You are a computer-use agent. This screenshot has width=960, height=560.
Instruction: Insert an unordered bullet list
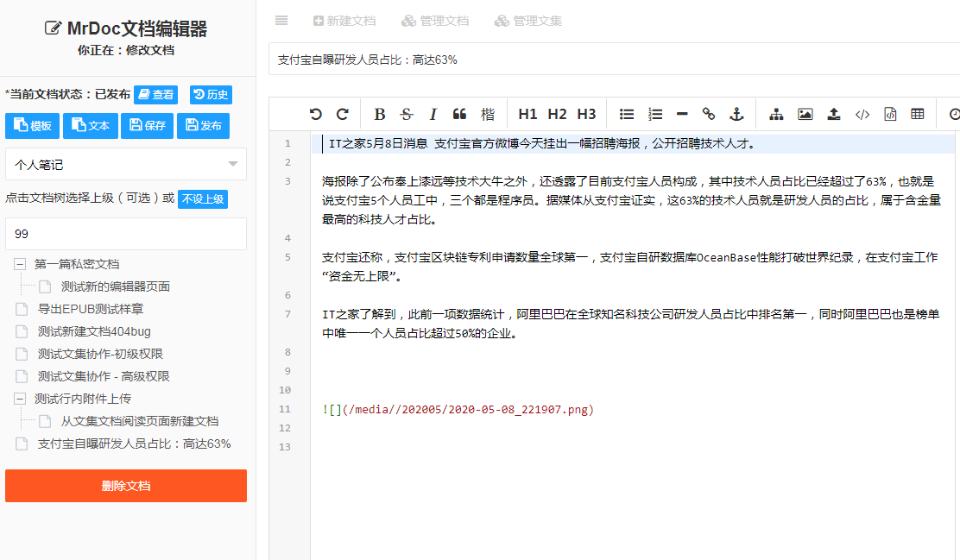tap(626, 114)
